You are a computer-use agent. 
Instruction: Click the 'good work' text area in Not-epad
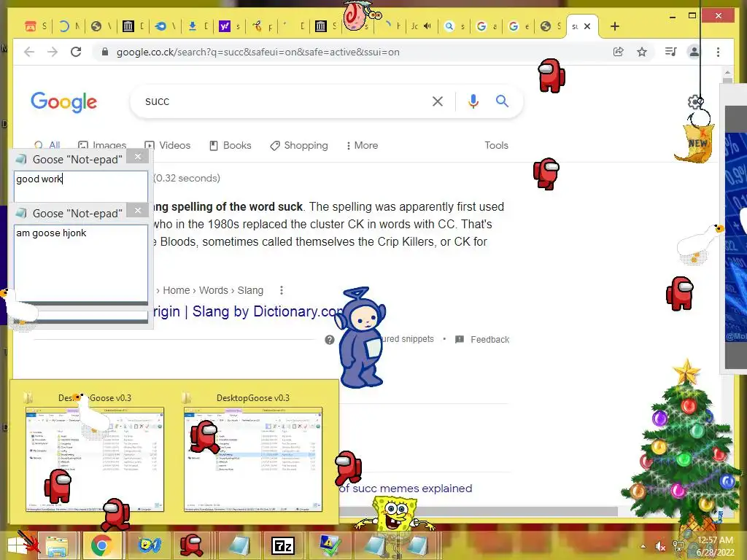[80, 186]
